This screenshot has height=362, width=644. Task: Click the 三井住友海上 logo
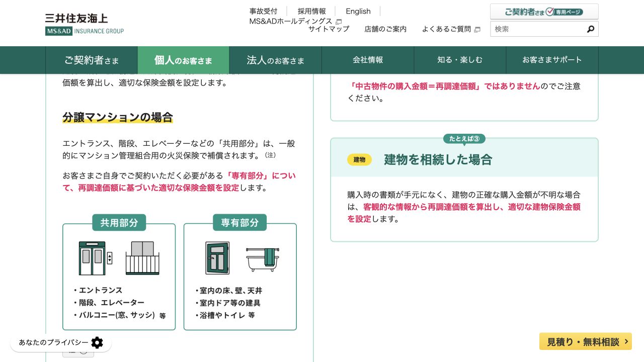coord(85,24)
